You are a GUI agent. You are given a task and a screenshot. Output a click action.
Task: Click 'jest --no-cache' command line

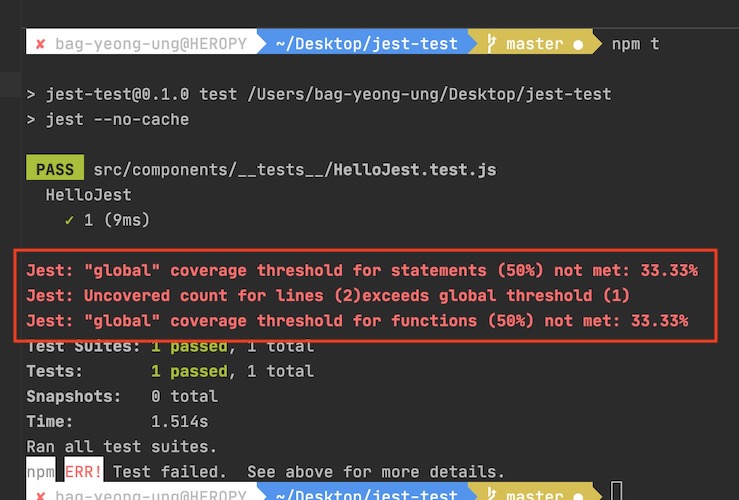click(107, 120)
